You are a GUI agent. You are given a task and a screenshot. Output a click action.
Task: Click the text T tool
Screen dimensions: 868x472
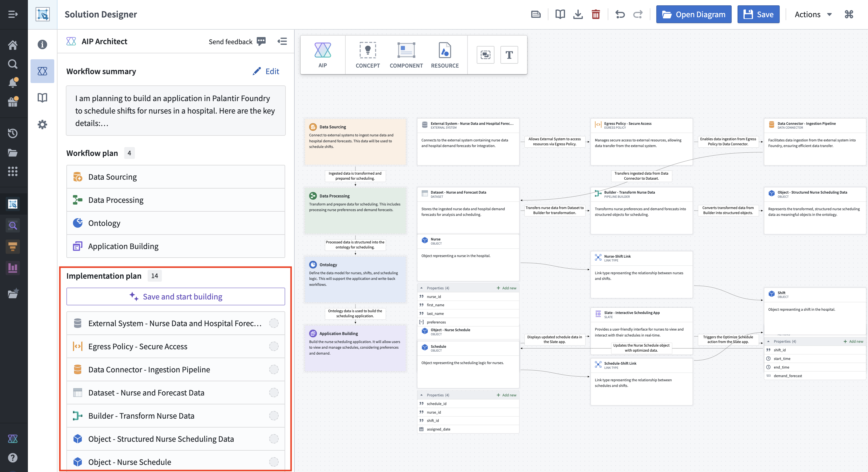pos(509,55)
